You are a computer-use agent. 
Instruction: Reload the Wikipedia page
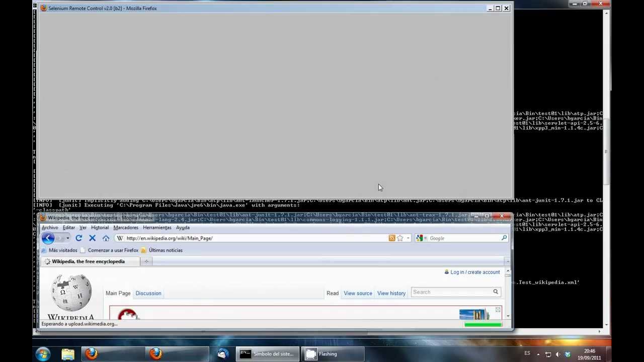coord(78,238)
